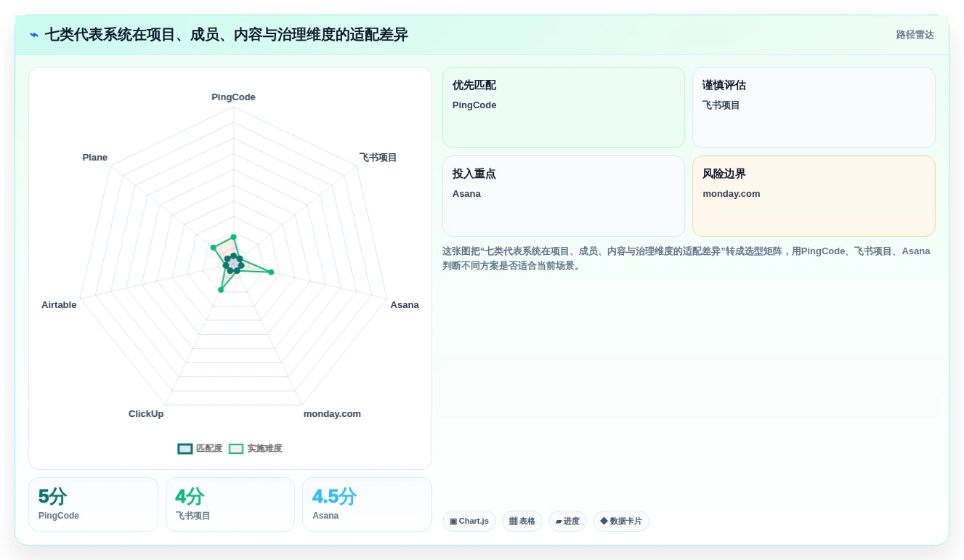Click the PingCode axis label on the radar chart
This screenshot has height=560, width=964.
coord(233,97)
